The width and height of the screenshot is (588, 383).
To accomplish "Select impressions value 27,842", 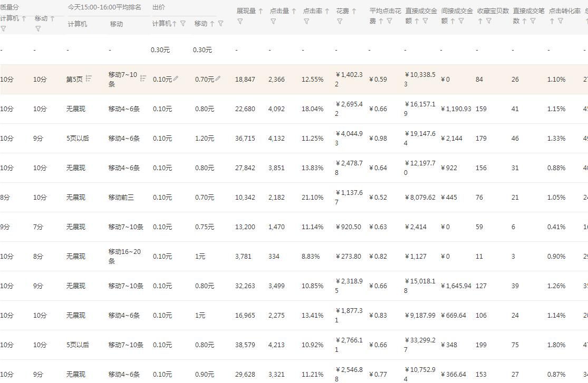I will point(245,168).
